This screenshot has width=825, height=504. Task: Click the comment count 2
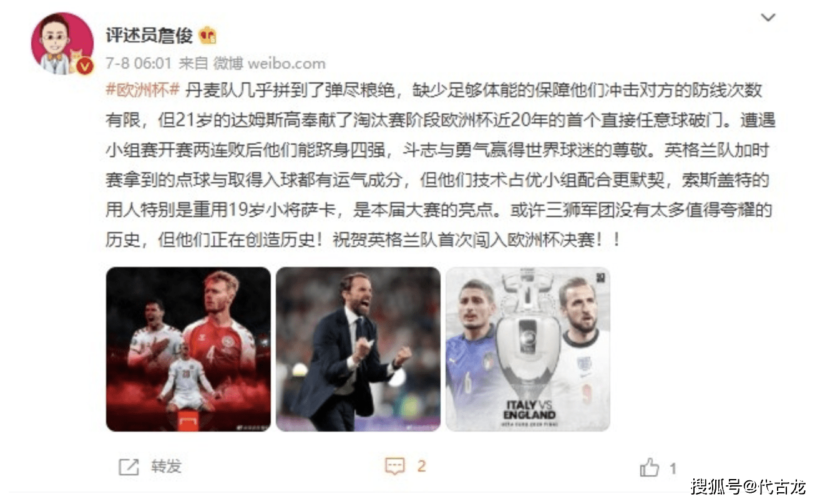tap(421, 466)
